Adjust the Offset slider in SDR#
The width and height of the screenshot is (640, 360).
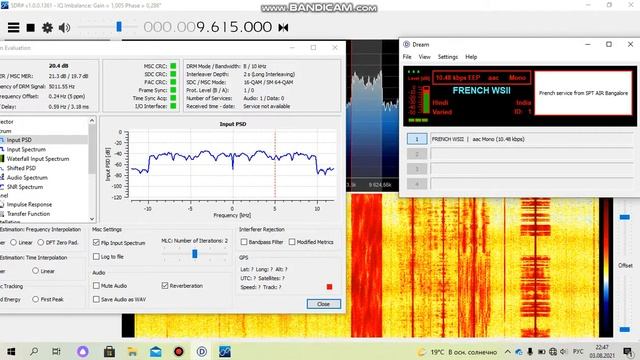[624, 329]
